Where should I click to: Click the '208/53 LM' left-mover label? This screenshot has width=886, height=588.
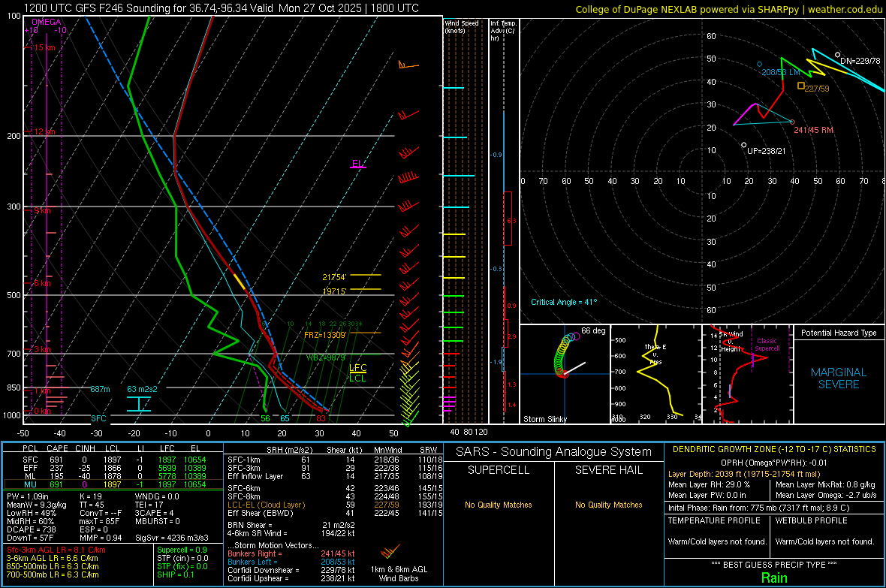coord(780,72)
